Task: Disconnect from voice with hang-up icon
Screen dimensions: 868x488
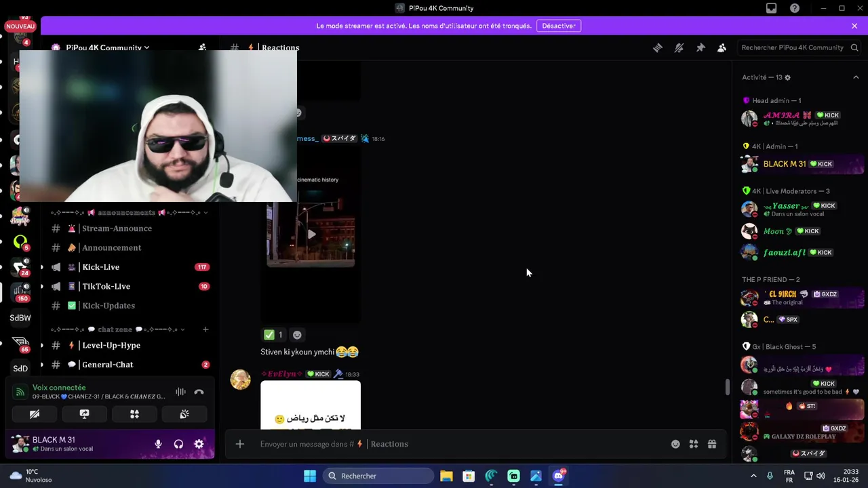Action: [x=199, y=392]
